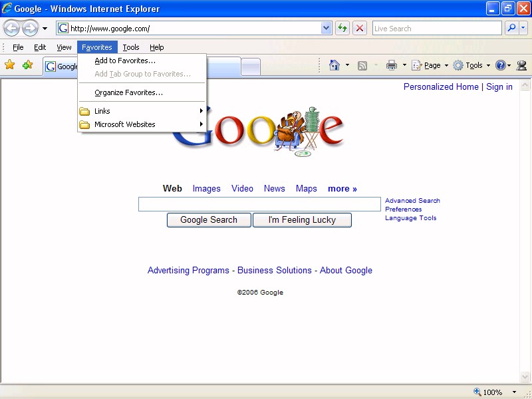Choose Add to Favorites... from the menu
The height and width of the screenshot is (399, 532).
pyautogui.click(x=142, y=61)
